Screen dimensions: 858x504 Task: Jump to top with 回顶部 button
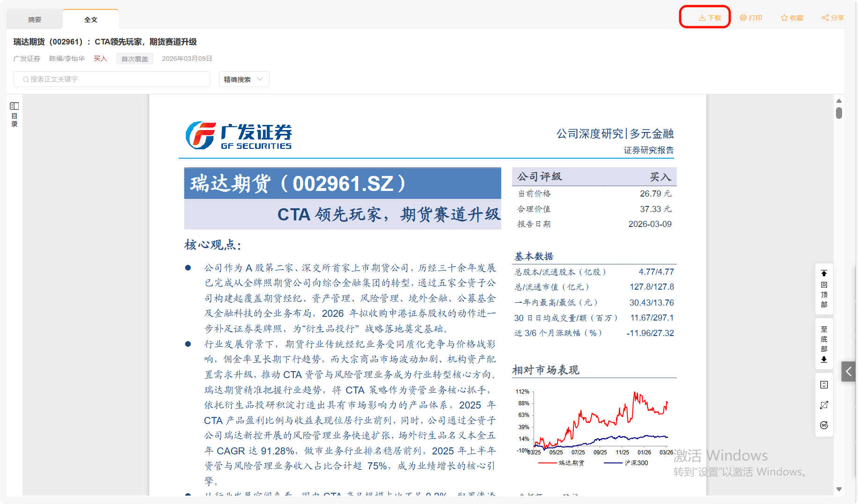[824, 289]
